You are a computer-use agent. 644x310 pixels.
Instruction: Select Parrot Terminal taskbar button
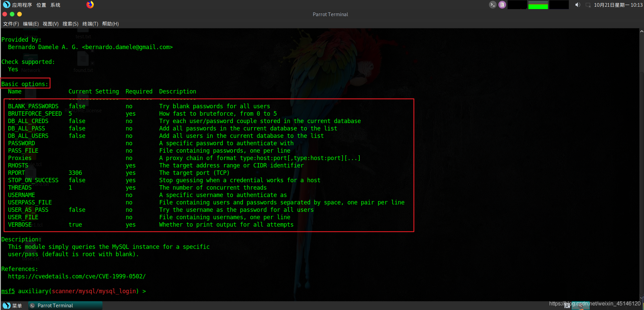point(66,306)
